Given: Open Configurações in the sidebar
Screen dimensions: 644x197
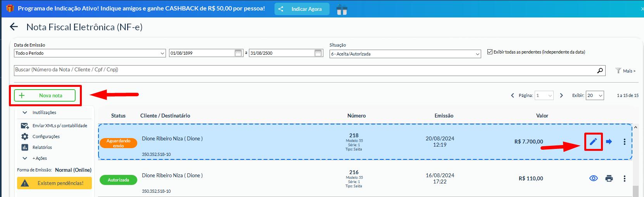Looking at the screenshot, I should 46,137.
